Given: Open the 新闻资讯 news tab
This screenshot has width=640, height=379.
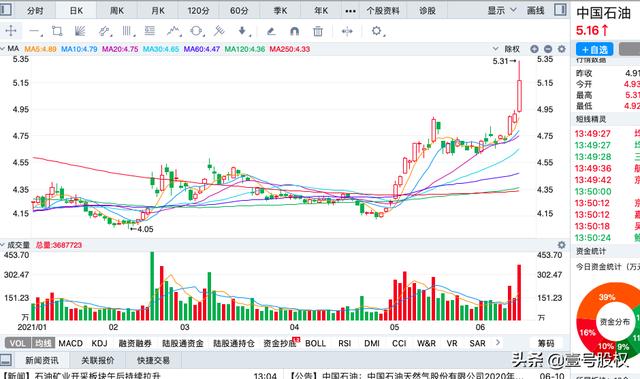Looking at the screenshot, I should (x=42, y=360).
